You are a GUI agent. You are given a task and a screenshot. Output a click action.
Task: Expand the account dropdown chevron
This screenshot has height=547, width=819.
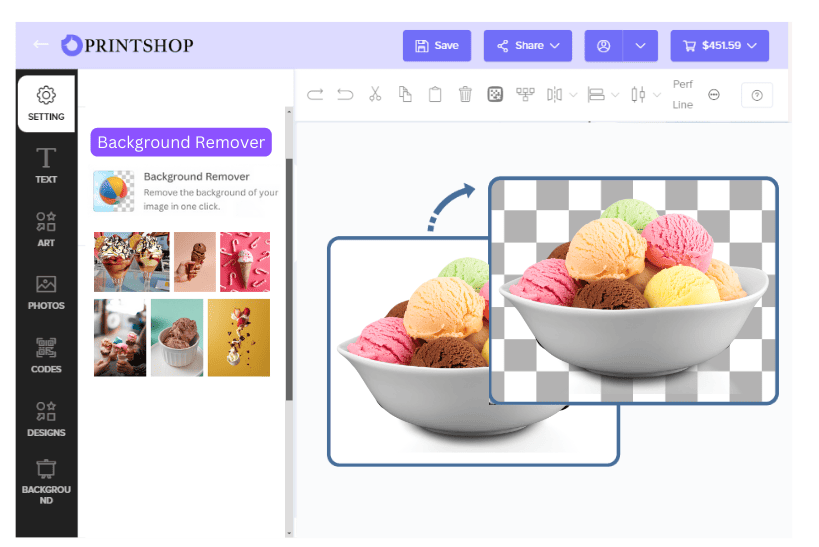[640, 45]
